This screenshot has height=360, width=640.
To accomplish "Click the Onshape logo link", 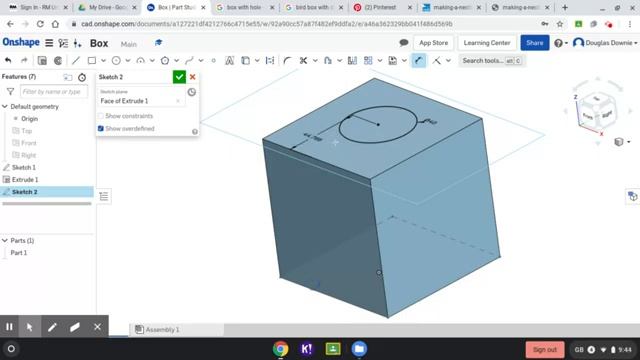I will (21, 42).
